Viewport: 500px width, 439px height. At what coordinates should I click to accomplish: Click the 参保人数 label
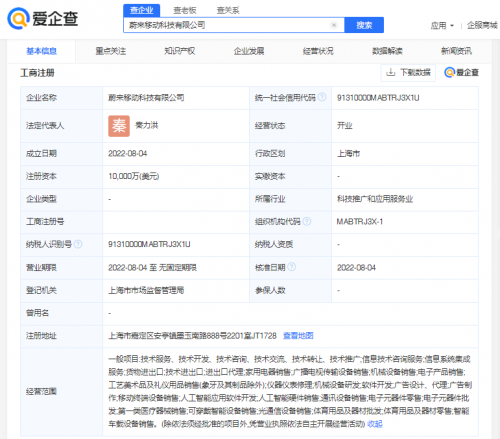[270, 290]
